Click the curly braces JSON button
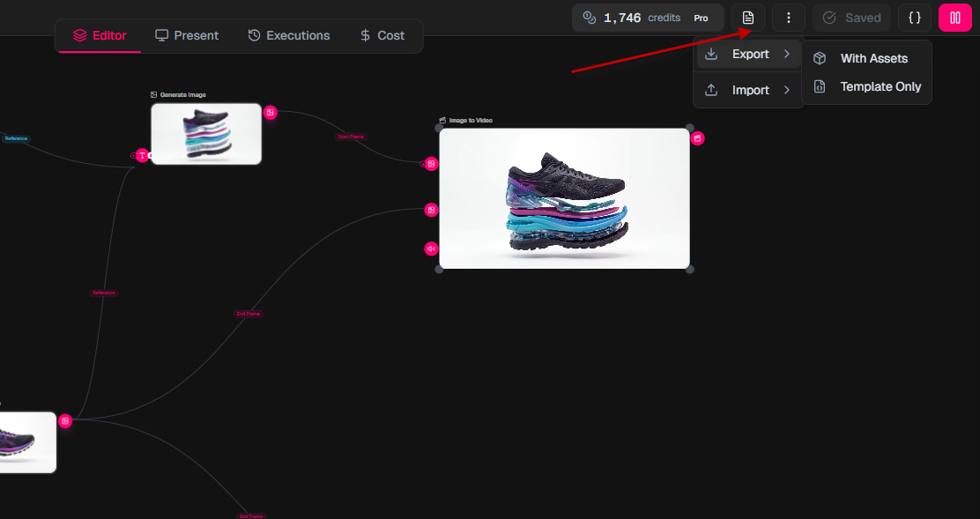 click(x=914, y=18)
